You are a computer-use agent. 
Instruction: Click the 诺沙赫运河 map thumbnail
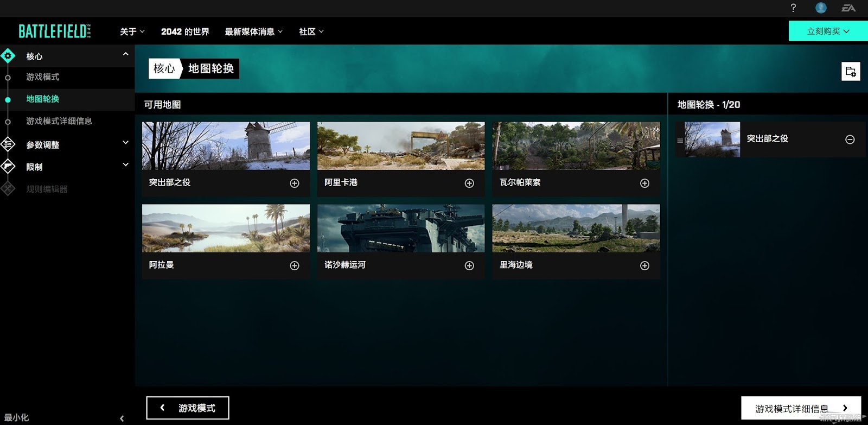point(401,228)
